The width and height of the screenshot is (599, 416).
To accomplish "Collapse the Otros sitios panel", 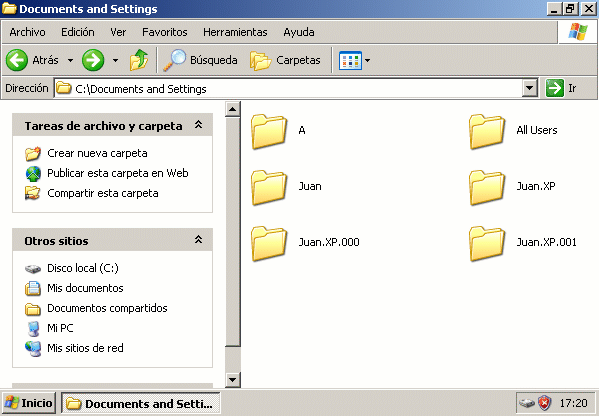I will [199, 240].
